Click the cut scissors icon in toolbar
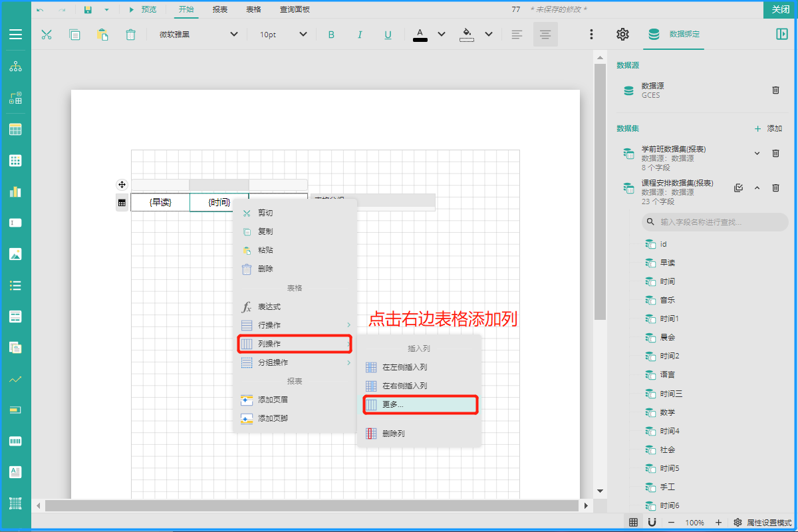 click(x=47, y=35)
